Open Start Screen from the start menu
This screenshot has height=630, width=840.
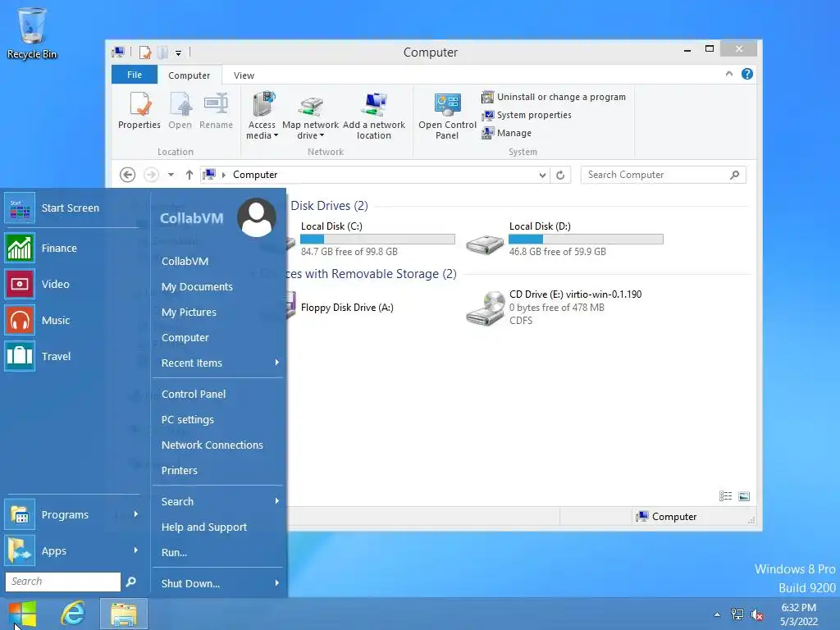tap(72, 208)
